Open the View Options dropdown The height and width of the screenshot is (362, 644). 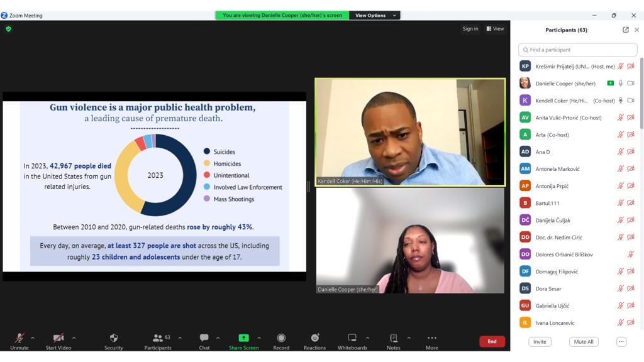coord(375,15)
